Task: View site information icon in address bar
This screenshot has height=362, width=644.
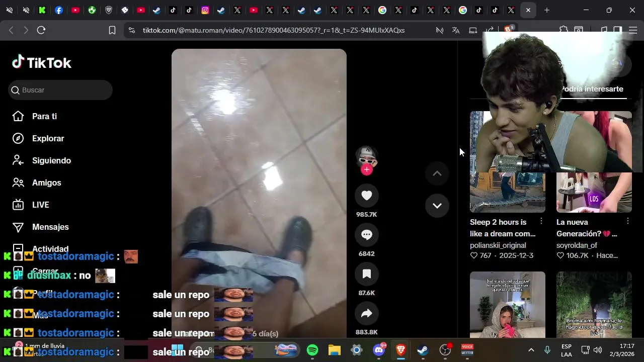Action: coord(132,30)
